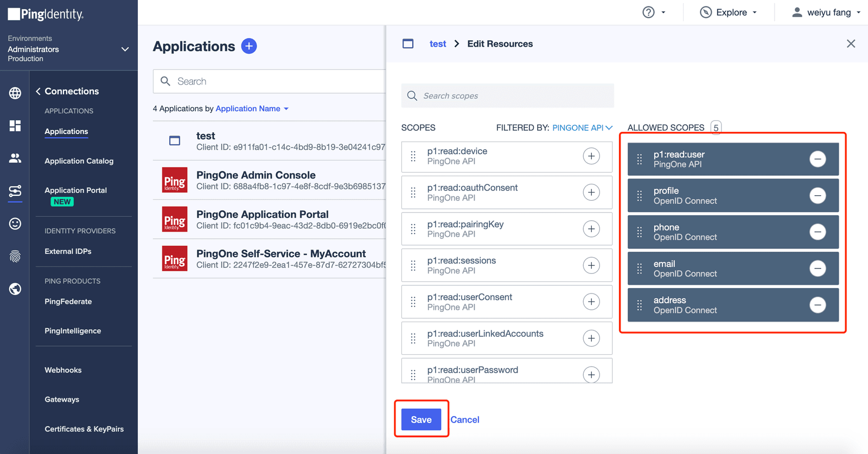Open Application Catalog
The height and width of the screenshot is (454, 868).
click(x=79, y=161)
